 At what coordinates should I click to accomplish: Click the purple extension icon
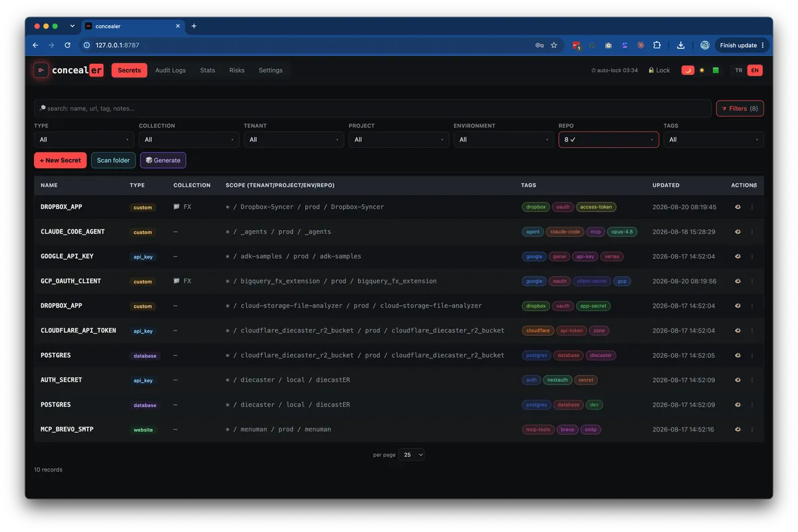[624, 45]
